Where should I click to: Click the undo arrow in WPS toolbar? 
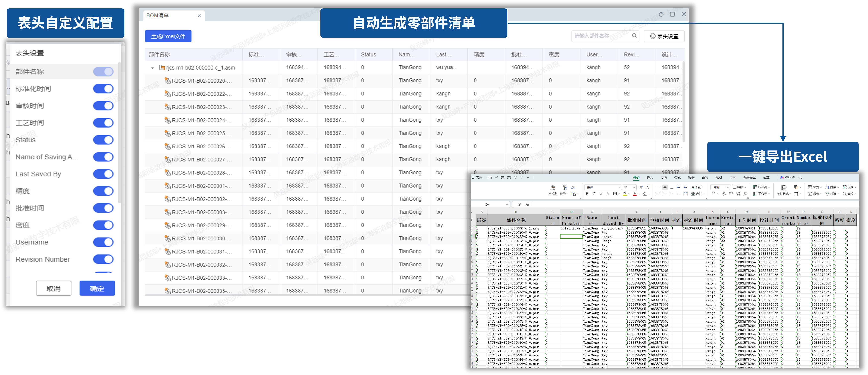516,177
